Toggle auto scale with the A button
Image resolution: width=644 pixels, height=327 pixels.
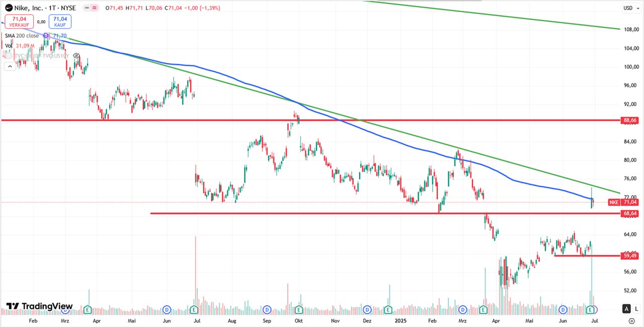[x=626, y=309]
